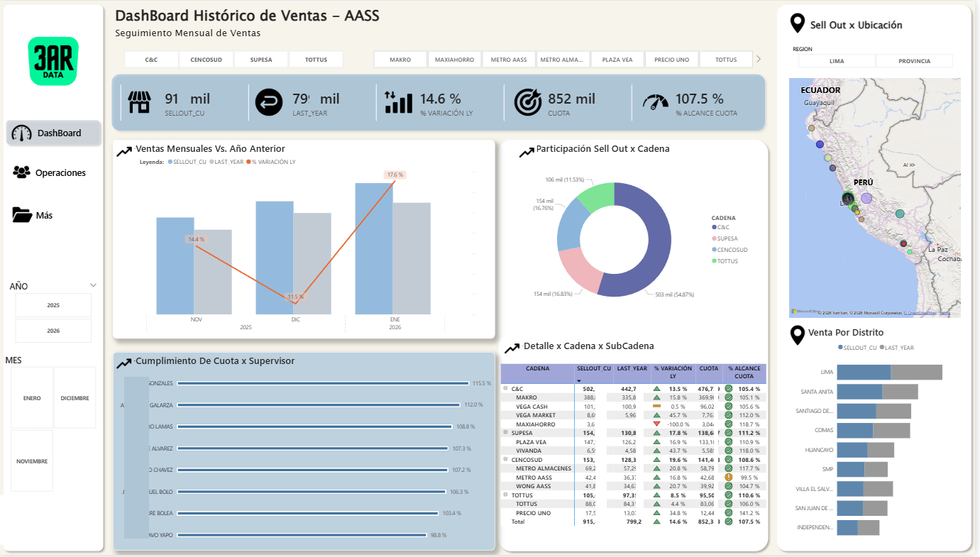Click the DashBoard gauge icon in sidebar
This screenshot has width=980, height=557.
(22, 133)
